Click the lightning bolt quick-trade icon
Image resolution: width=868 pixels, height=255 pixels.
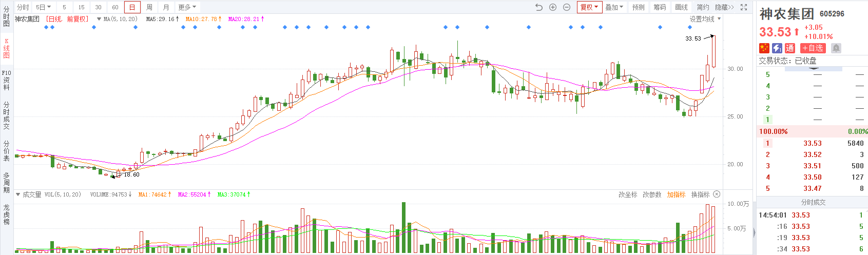point(777,48)
